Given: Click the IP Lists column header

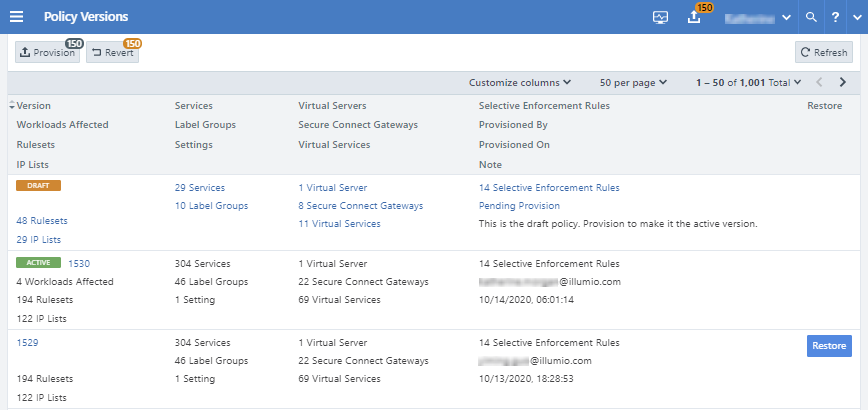Looking at the screenshot, I should [x=33, y=164].
